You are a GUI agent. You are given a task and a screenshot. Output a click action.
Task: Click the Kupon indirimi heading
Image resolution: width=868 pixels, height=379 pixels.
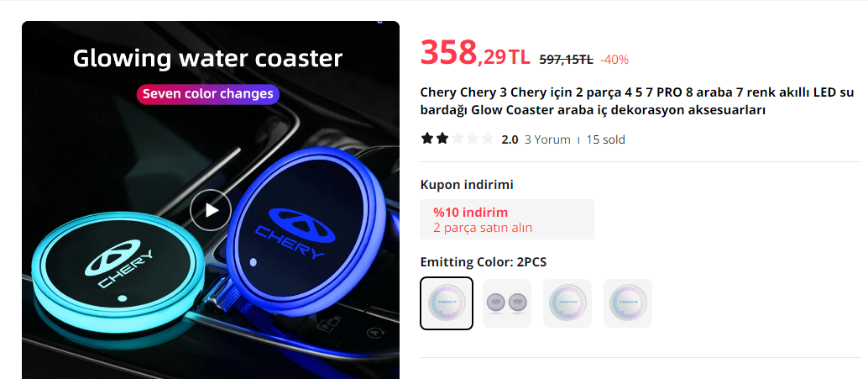467,185
